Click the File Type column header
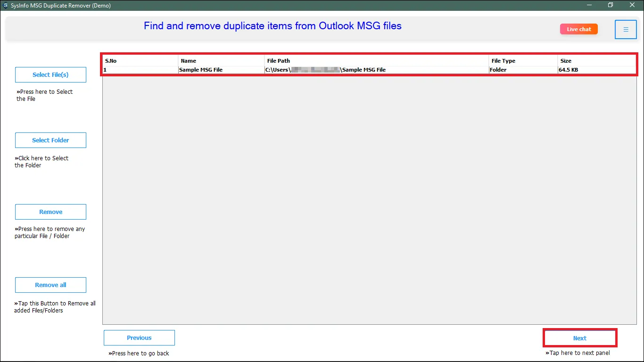 coord(523,61)
